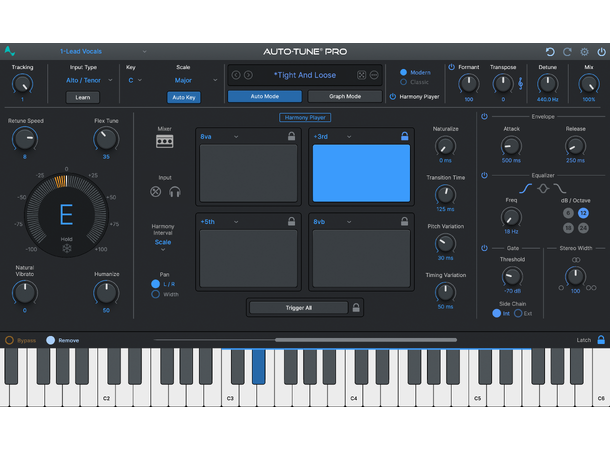Click the Flex Tune knob

106,139
